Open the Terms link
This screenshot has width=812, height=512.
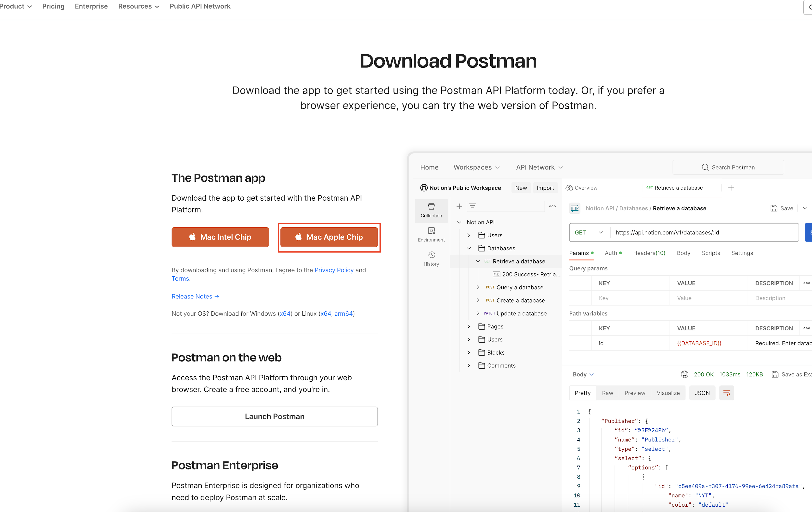(x=180, y=278)
